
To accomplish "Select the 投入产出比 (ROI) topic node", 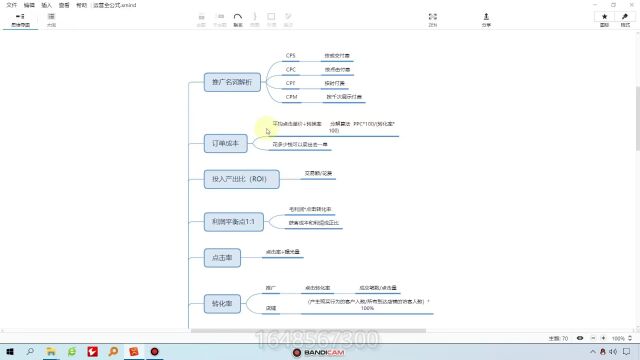I will pos(242,179).
